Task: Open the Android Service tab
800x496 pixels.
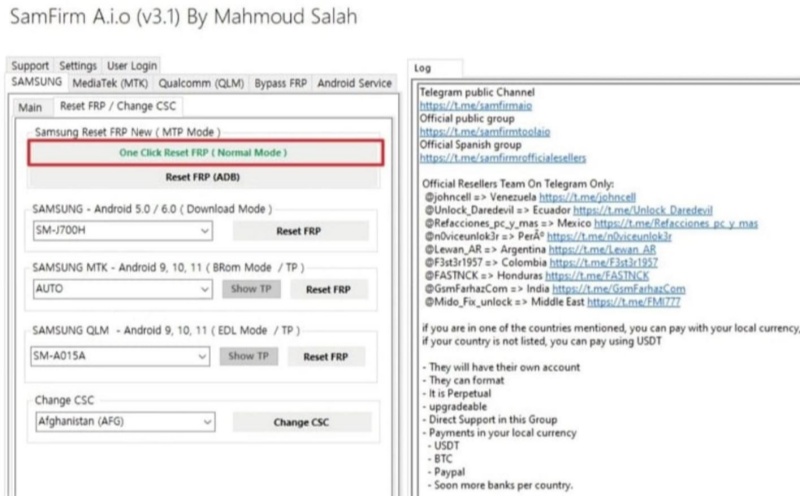Action: [354, 83]
